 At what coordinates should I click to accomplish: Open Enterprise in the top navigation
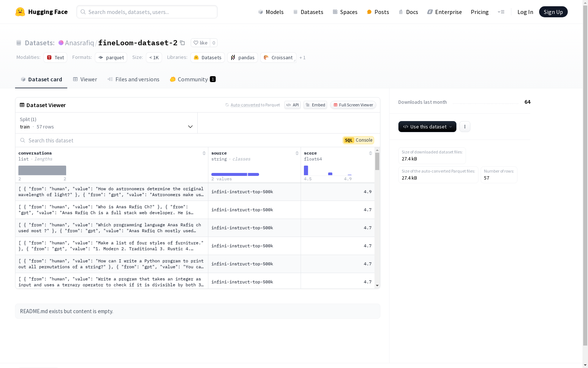pos(444,12)
